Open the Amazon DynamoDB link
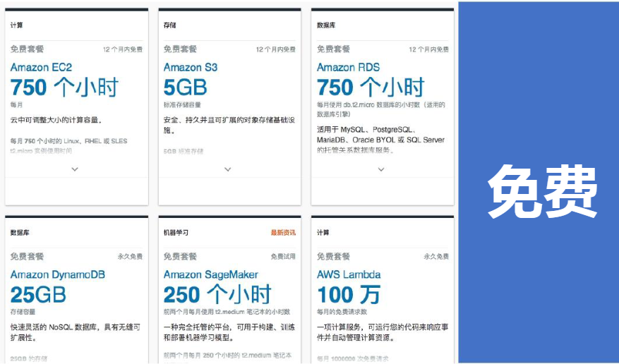The width and height of the screenshot is (619, 364). pos(58,274)
